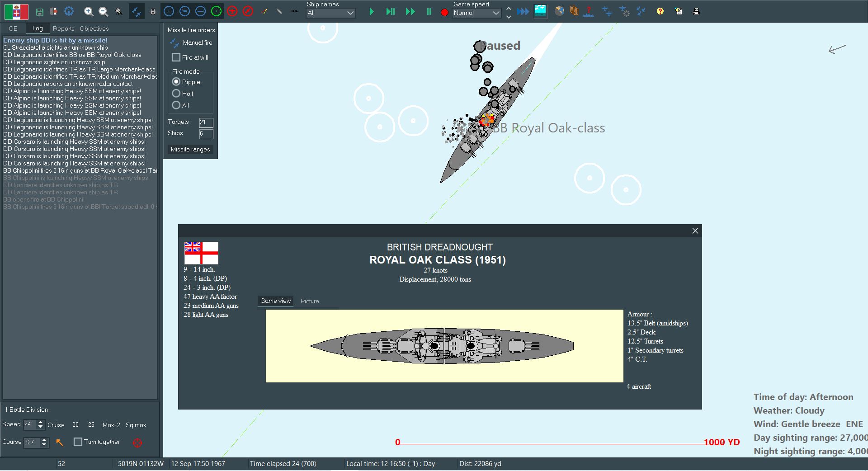Screen dimensions: 868x471
Task: Click the blue triple-arrow fast speed icon
Action: coord(523,12)
